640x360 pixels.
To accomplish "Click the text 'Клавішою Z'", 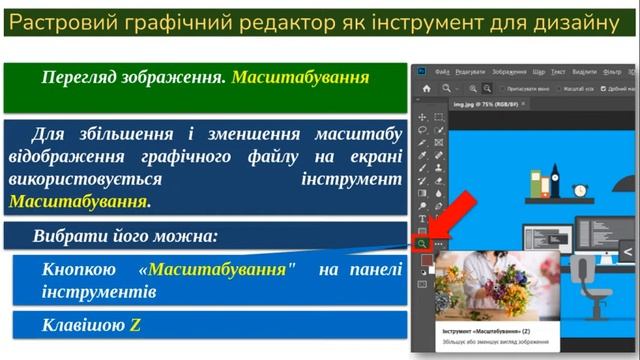I will point(91,325).
